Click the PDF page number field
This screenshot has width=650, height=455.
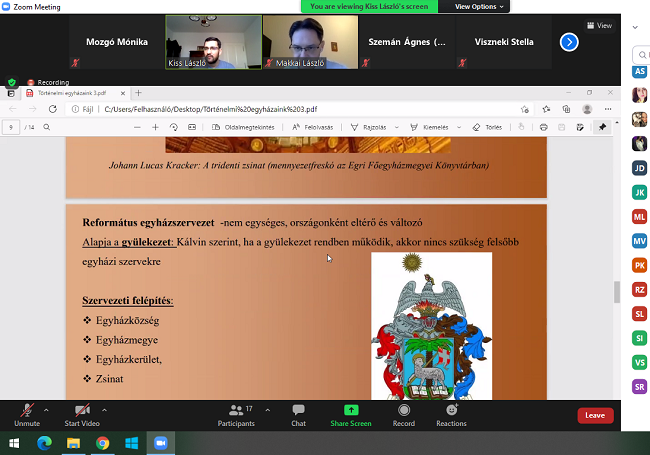point(11,127)
